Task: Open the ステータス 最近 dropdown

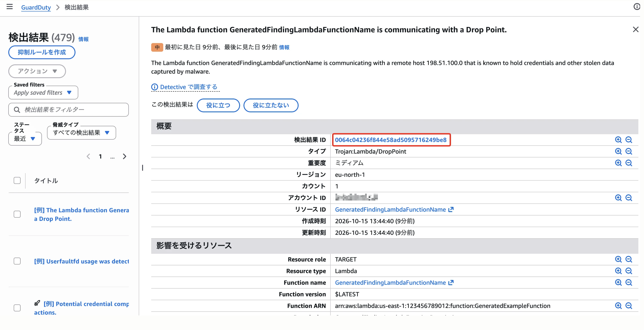Action: (25, 139)
